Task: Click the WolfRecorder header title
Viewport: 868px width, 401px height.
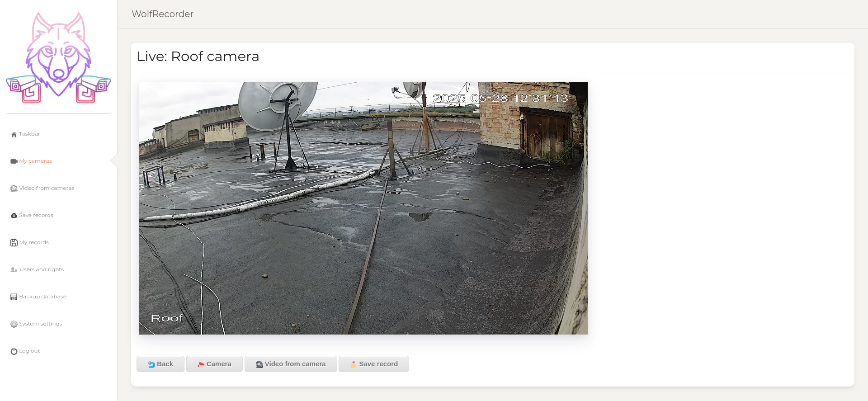Action: pos(162,14)
